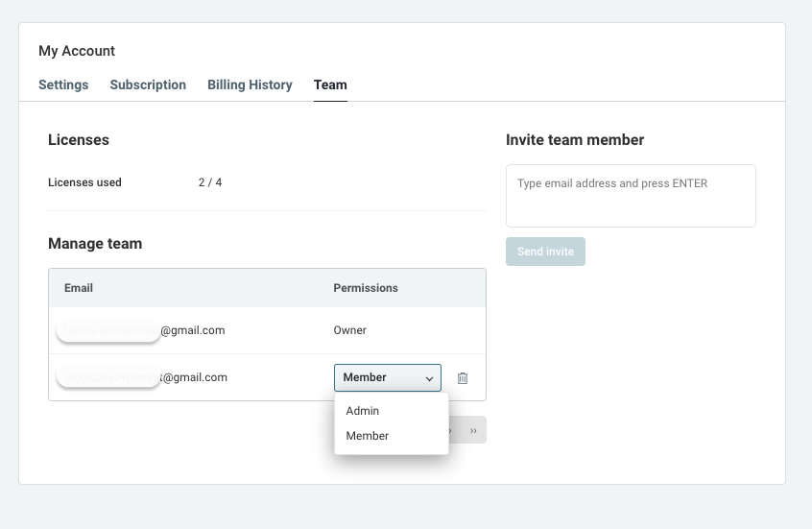Collapse the Member permissions dropdown
812x529 pixels.
[388, 378]
